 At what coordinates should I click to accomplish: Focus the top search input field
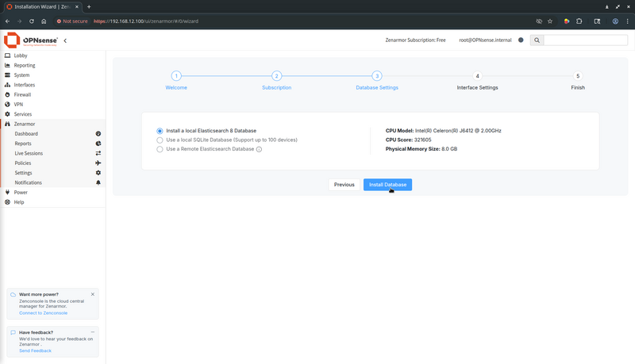pyautogui.click(x=586, y=40)
